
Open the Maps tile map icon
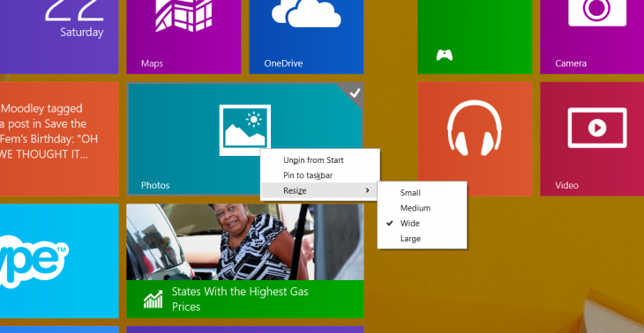pos(183,15)
